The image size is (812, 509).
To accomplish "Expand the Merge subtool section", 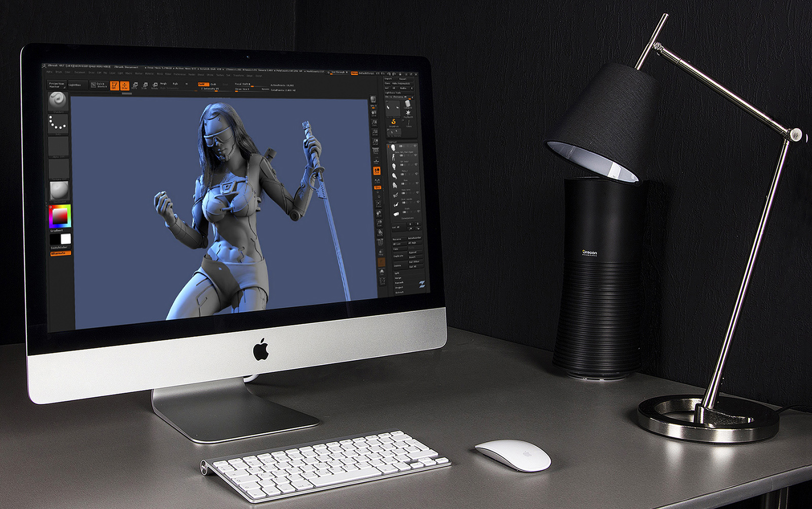I will pyautogui.click(x=397, y=278).
